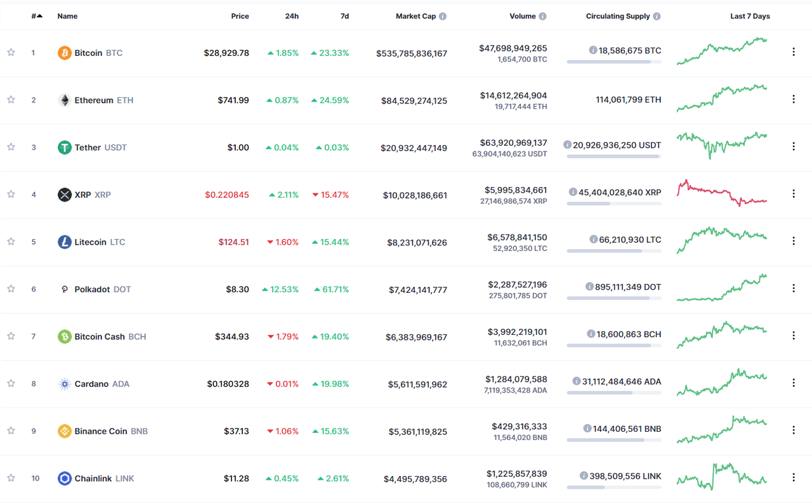This screenshot has width=812, height=504.
Task: Open Litecoin row options menu
Action: (x=793, y=241)
